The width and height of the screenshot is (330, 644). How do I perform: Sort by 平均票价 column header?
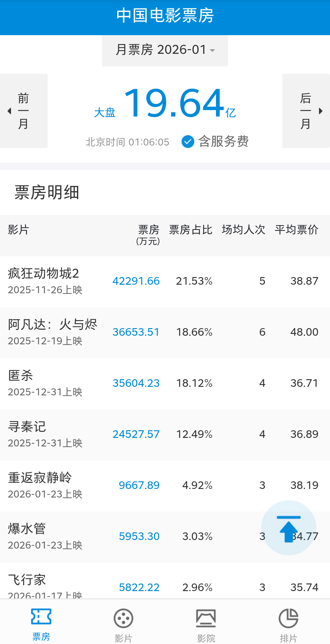click(296, 230)
